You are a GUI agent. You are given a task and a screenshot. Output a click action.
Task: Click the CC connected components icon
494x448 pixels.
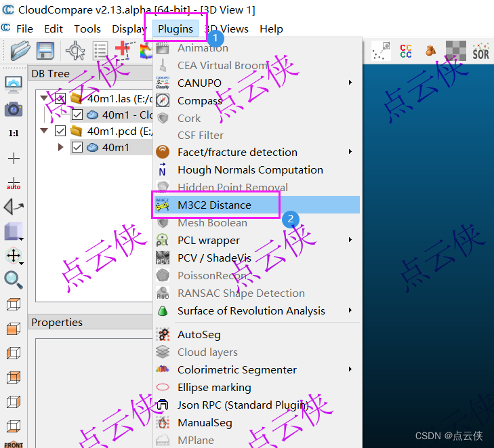coord(406,51)
